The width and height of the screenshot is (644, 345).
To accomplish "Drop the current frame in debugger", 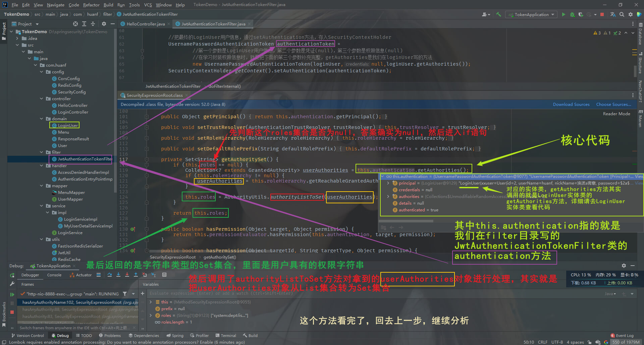I will [145, 275].
